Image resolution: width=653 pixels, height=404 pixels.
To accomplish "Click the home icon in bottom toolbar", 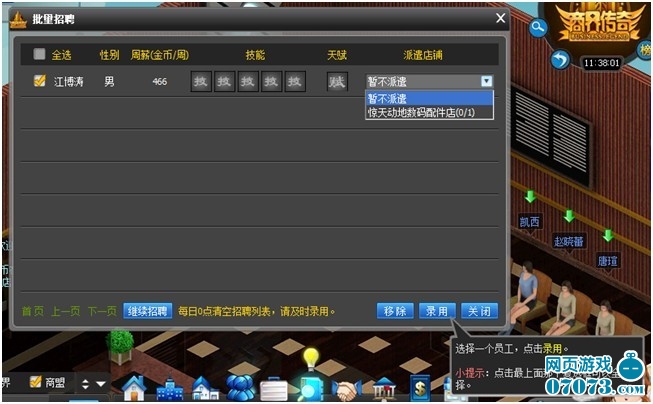I will 134,387.
